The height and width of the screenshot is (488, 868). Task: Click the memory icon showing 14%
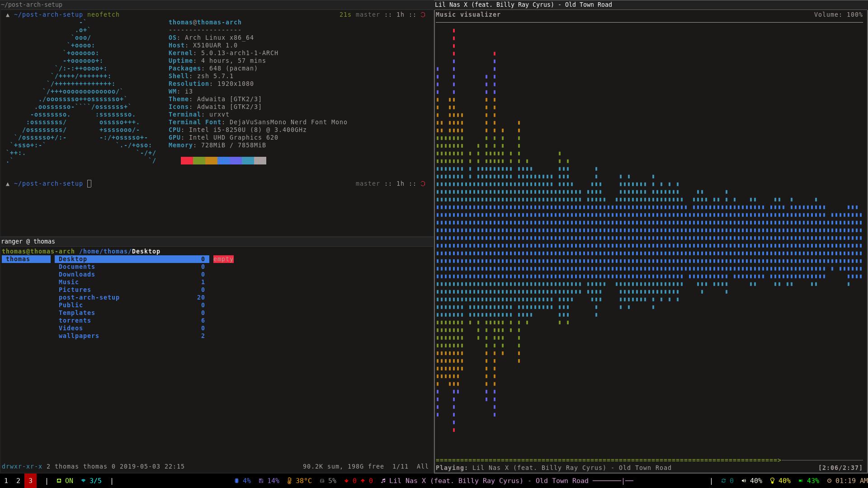tap(261, 481)
